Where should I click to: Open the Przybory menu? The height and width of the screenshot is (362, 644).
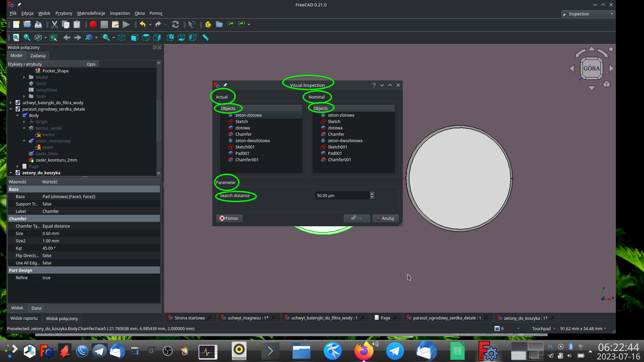click(x=64, y=13)
